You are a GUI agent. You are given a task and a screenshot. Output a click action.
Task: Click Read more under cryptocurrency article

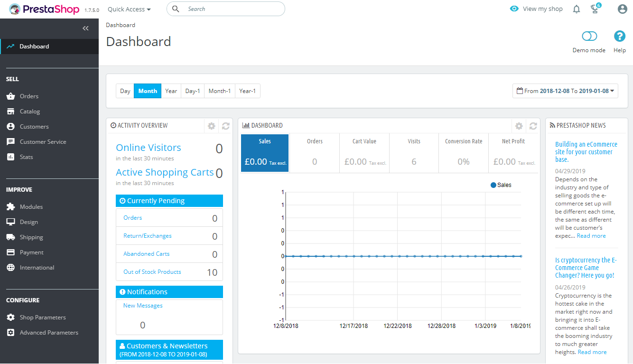click(592, 352)
